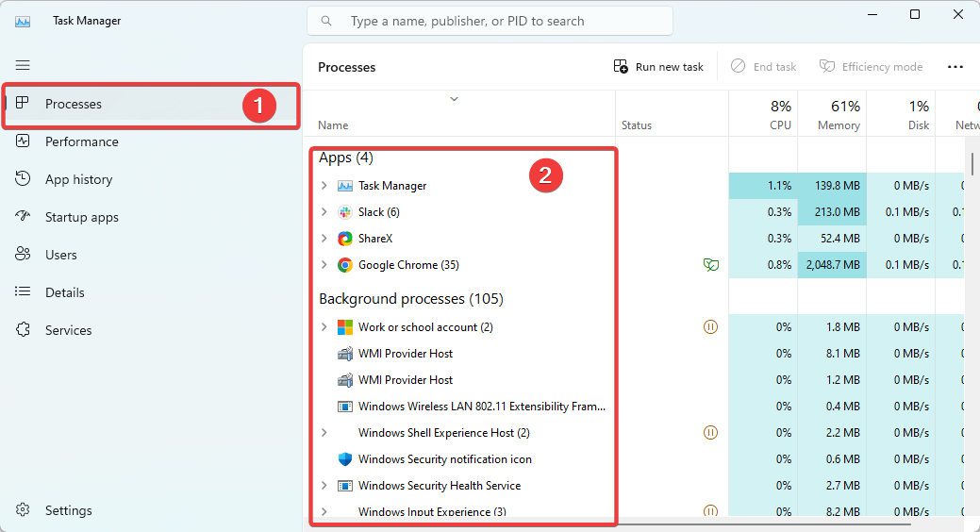This screenshot has height=532, width=980.
Task: Click suspended icon on Windows Shell Experience Host
Action: click(x=710, y=433)
